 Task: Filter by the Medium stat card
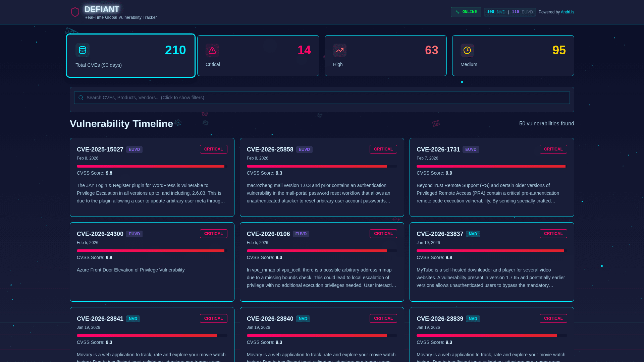tap(513, 56)
